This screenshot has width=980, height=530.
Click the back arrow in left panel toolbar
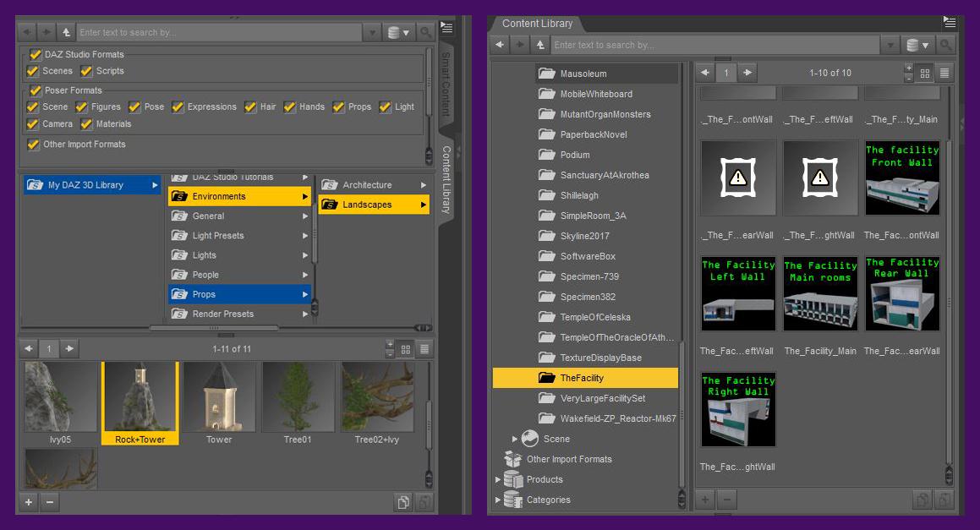[x=28, y=32]
